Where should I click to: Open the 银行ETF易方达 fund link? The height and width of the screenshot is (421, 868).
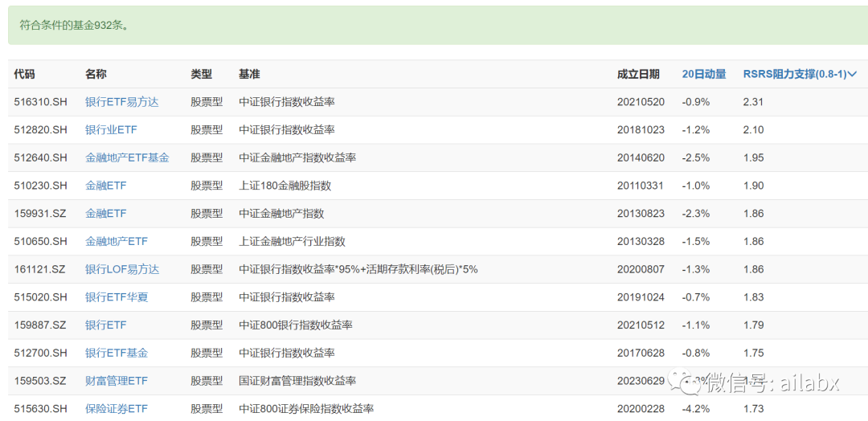tap(122, 102)
